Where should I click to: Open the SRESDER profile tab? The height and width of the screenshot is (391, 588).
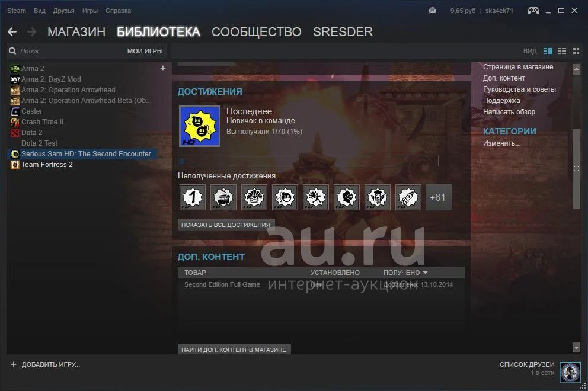coord(343,32)
